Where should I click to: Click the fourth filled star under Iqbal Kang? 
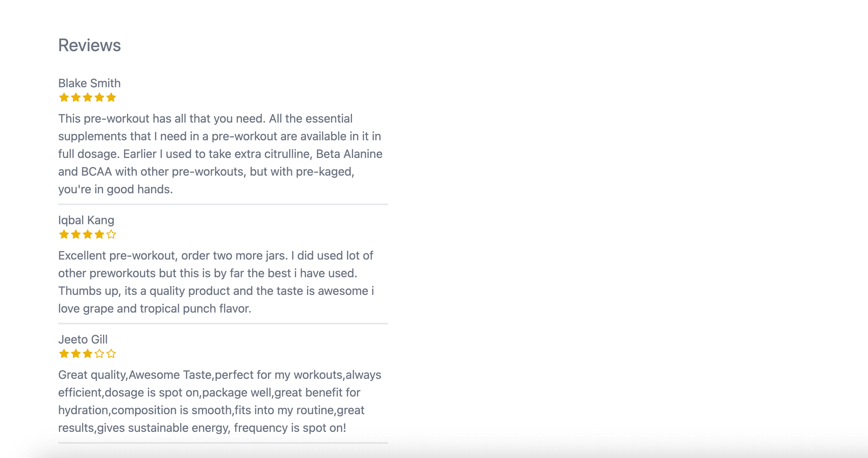point(99,235)
